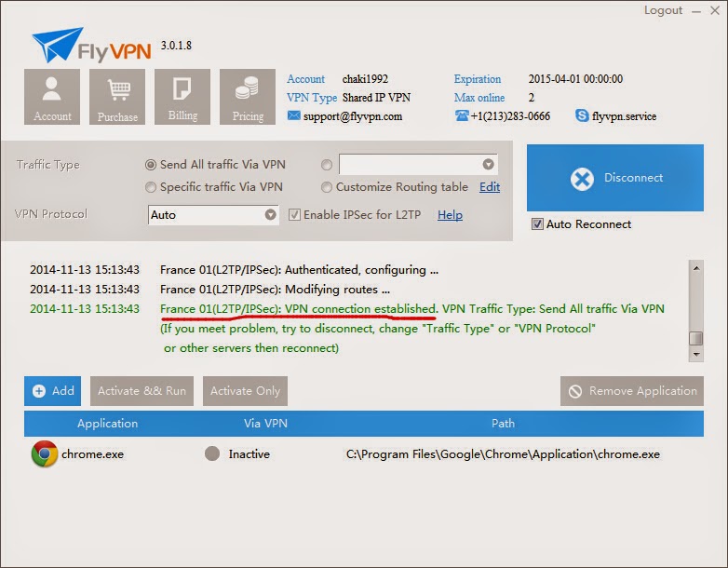Select the chrome.exe application row

(x=364, y=453)
